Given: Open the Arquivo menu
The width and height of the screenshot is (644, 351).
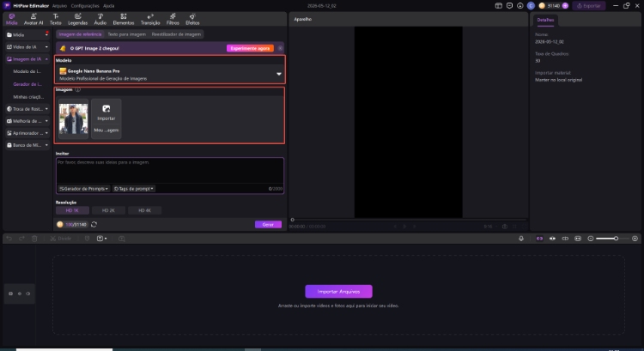Looking at the screenshot, I should [59, 6].
